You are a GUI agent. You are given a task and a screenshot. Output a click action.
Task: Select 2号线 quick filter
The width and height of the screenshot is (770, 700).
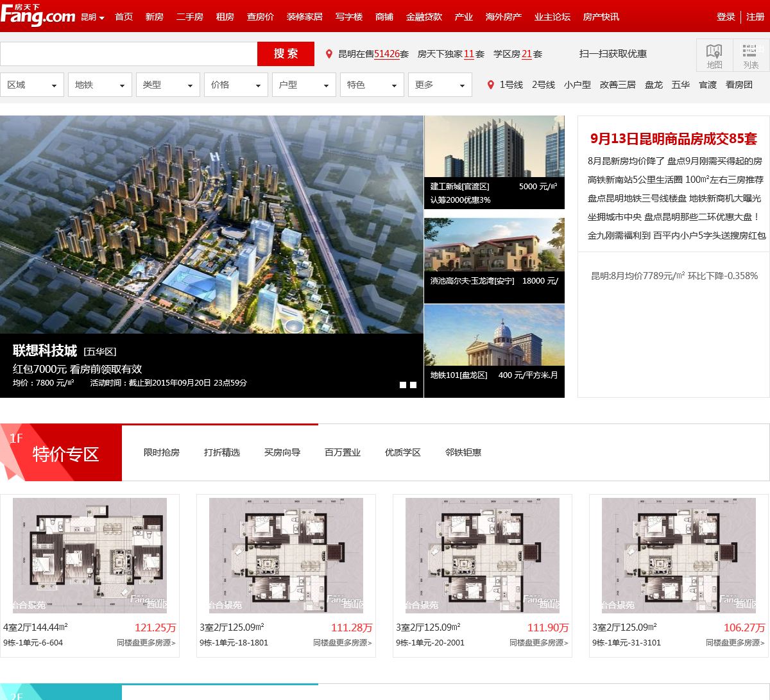tap(543, 85)
